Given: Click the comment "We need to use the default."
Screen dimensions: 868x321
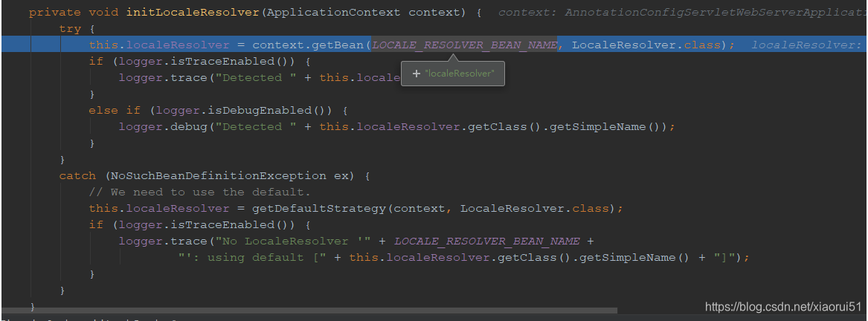Looking at the screenshot, I should 200,192.
